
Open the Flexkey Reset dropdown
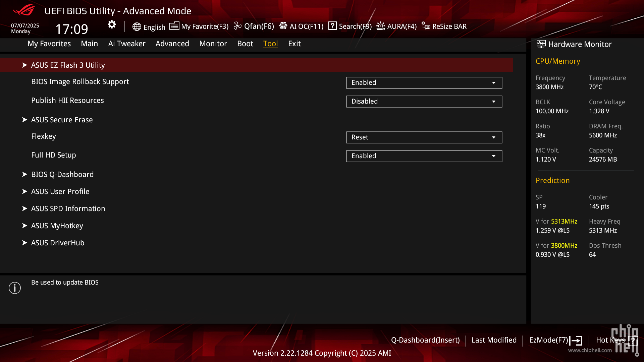(x=424, y=137)
